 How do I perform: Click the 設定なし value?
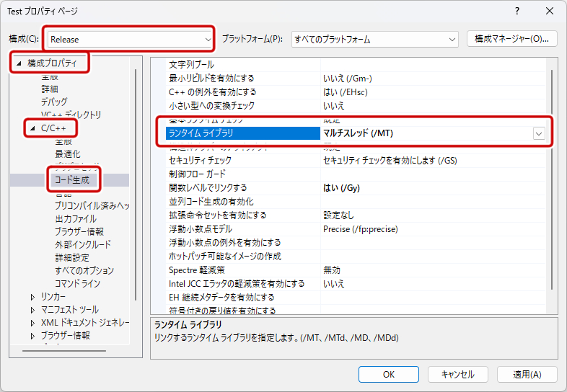tap(338, 215)
